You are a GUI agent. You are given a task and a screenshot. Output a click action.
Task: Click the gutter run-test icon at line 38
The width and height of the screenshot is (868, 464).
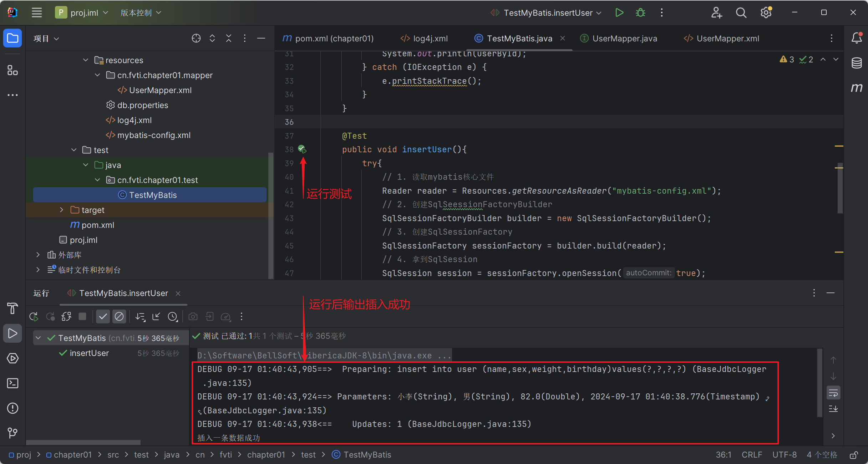302,149
